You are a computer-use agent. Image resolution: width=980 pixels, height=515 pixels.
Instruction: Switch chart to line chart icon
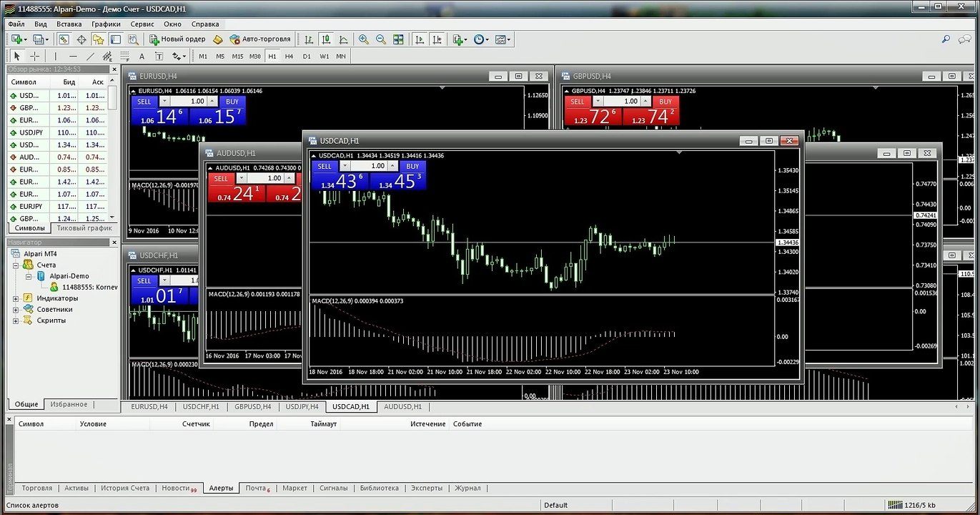click(344, 39)
